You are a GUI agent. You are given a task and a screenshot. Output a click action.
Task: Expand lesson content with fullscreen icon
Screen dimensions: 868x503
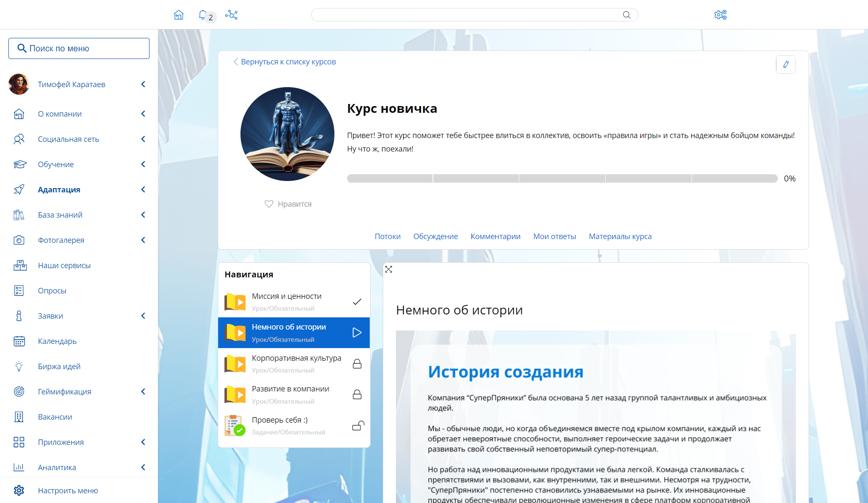(x=388, y=269)
